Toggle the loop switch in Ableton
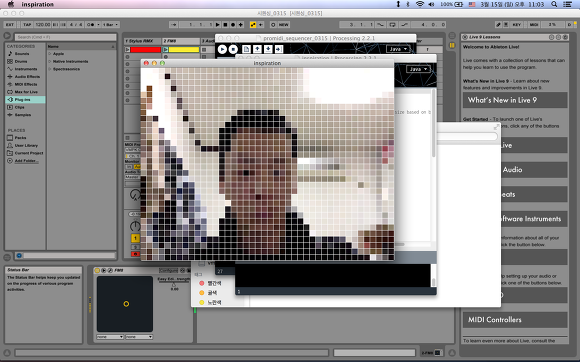The height and width of the screenshot is (362, 580). (392, 25)
